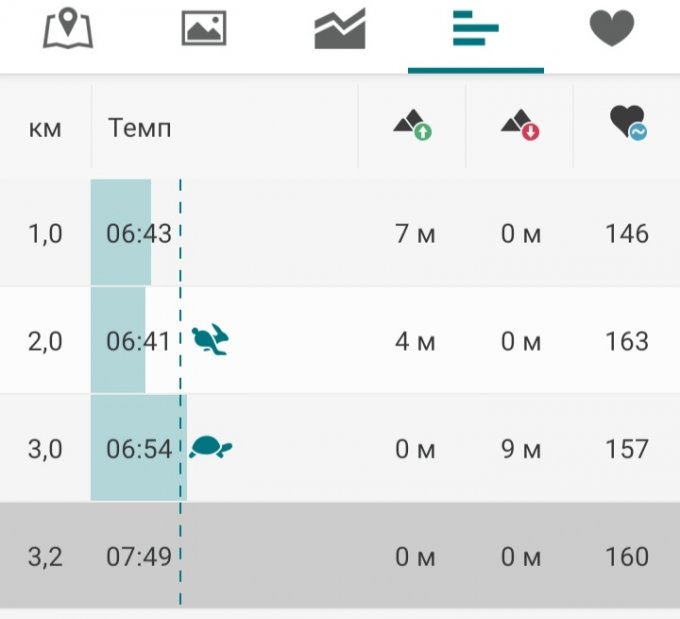
Task: Tap the Темп column header
Action: (x=139, y=128)
